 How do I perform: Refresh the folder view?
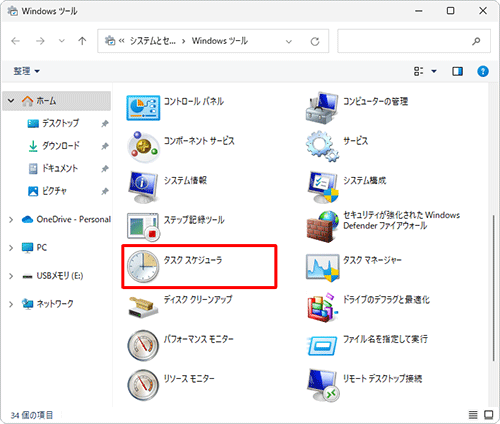point(315,41)
